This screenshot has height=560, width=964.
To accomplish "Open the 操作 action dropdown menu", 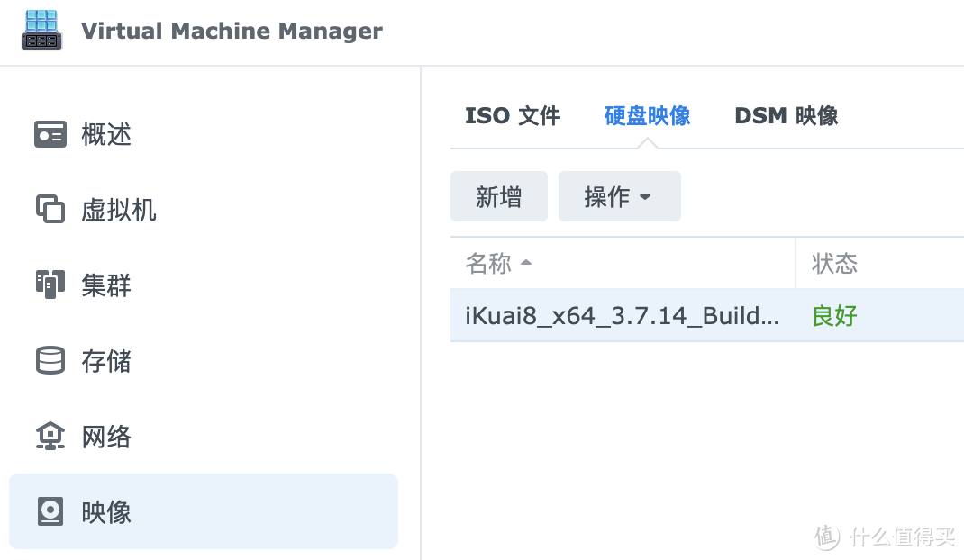I will pyautogui.click(x=619, y=196).
